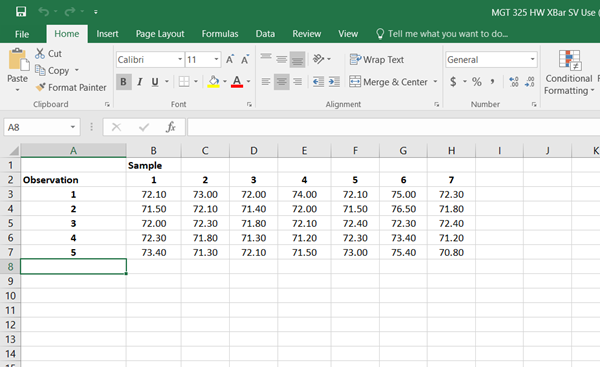Click the Save icon in title bar
This screenshot has width=600, height=367.
click(21, 11)
